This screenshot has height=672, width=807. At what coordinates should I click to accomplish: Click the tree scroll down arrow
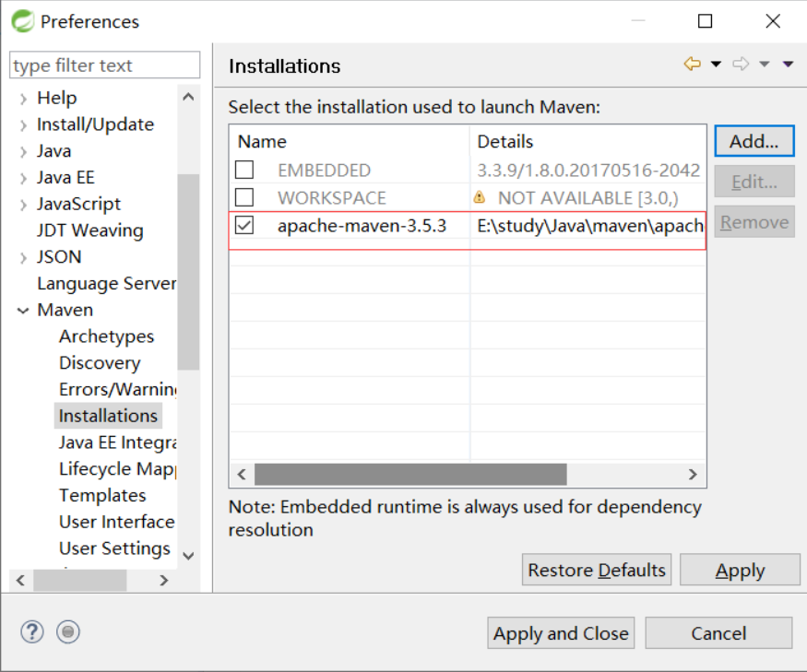coord(188,556)
